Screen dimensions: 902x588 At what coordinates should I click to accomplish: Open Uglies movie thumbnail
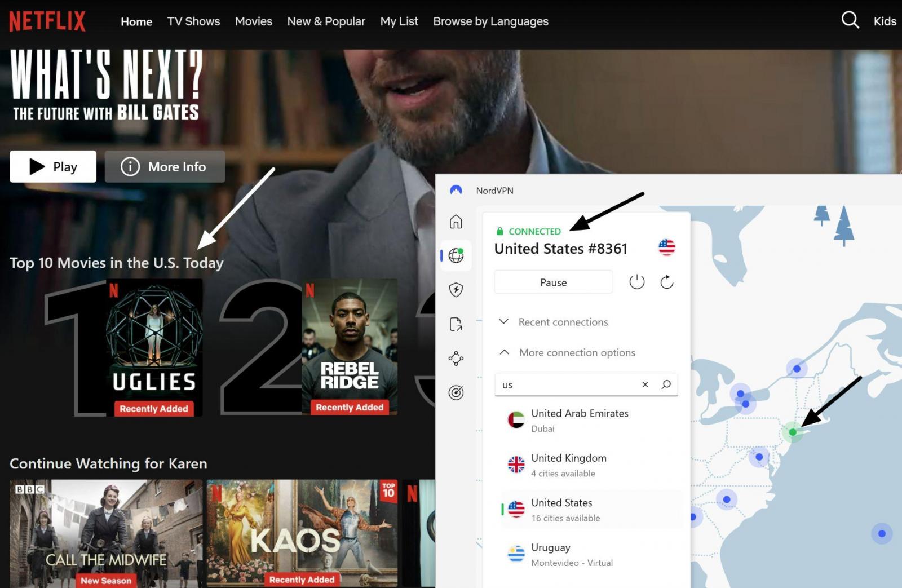click(x=154, y=348)
